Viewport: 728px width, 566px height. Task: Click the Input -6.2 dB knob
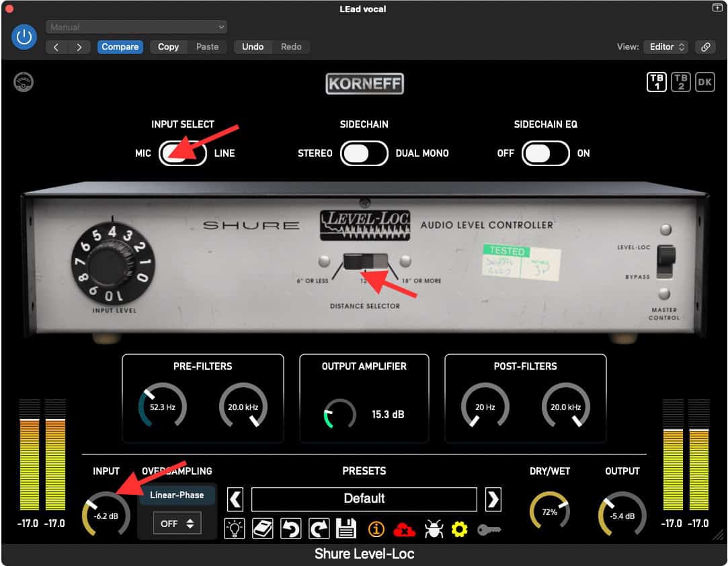tap(106, 515)
